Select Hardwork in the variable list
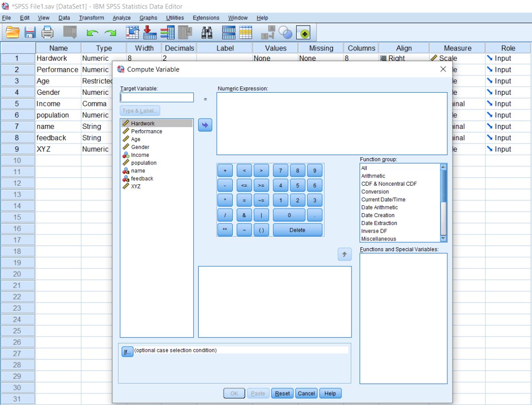 157,123
